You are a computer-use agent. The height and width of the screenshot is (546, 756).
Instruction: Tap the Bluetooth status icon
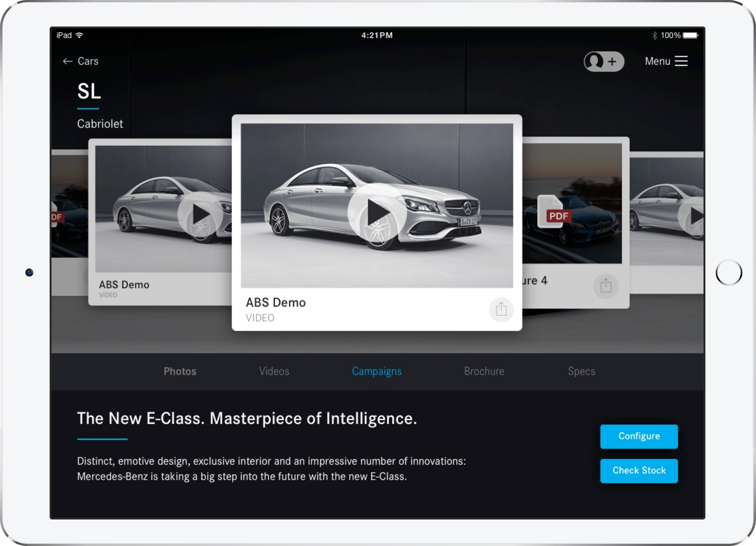pyautogui.click(x=654, y=35)
